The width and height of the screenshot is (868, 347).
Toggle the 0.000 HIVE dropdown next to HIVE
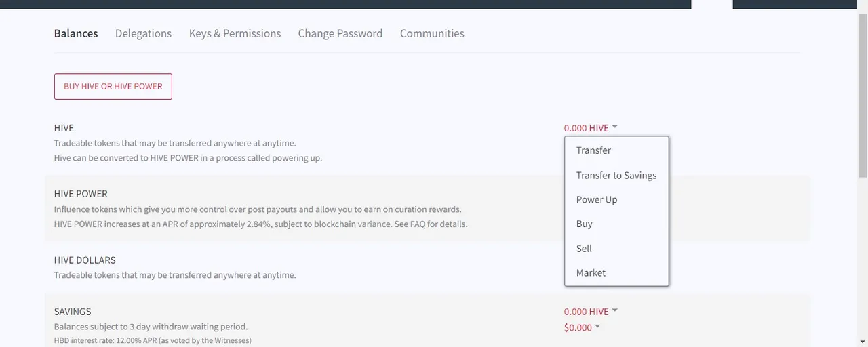[x=591, y=128]
